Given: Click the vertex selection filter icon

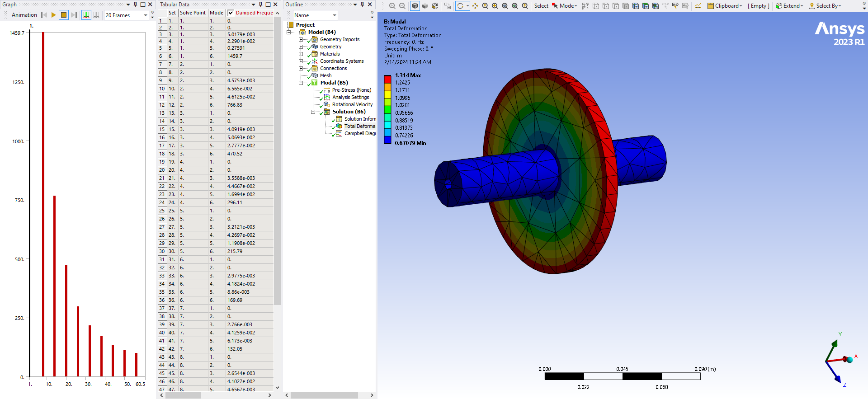Looking at the screenshot, I should click(596, 6).
